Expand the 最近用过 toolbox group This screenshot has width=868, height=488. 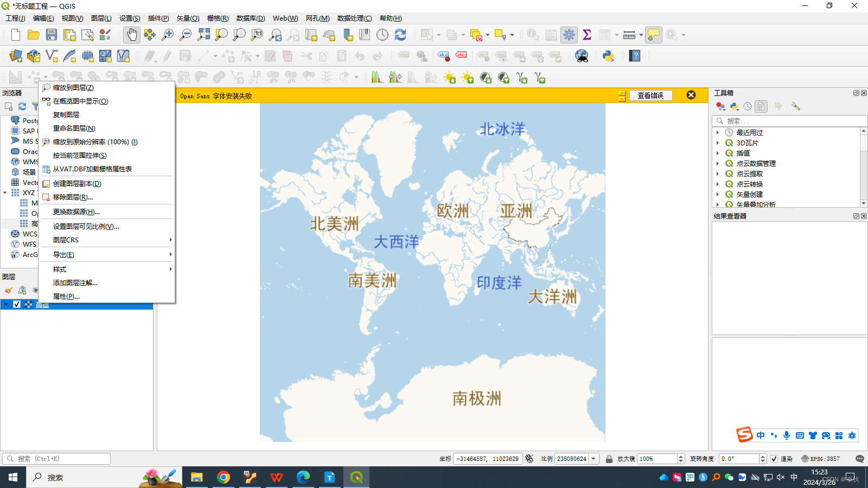click(x=717, y=133)
